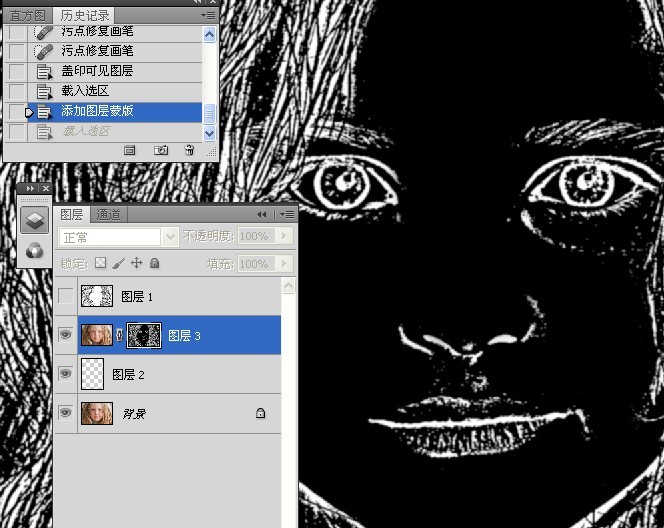Close the collapsed icon dock
The image size is (664, 528).
46,188
